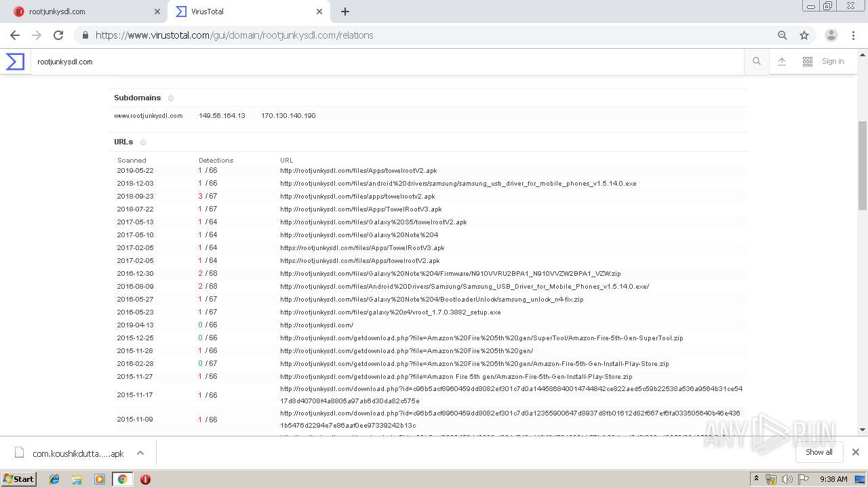Click the Detections column header
This screenshot has width=868, height=488.
click(216, 161)
